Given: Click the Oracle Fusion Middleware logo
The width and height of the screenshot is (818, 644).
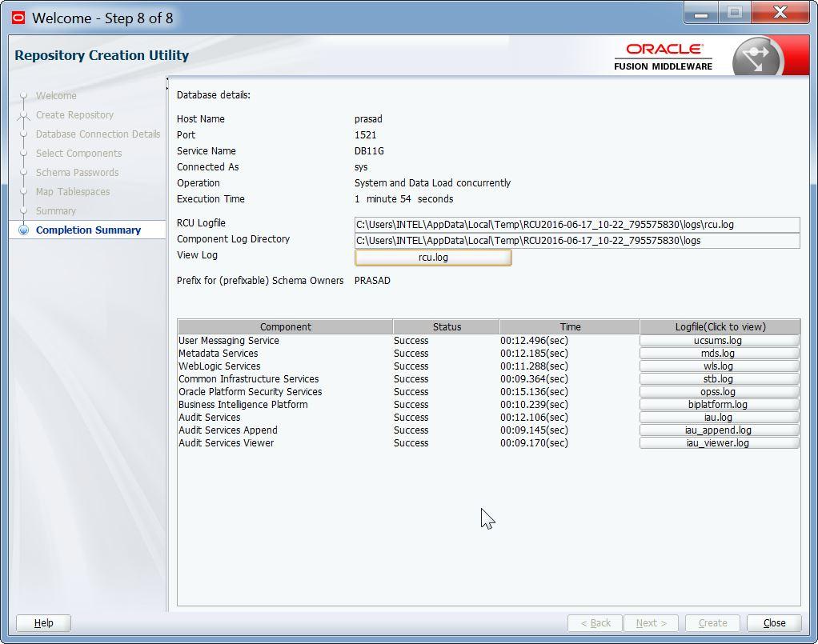Looking at the screenshot, I should coord(663,56).
